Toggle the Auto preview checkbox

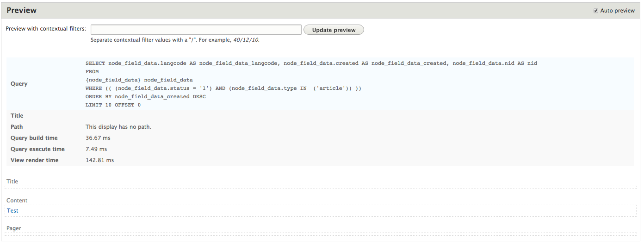[596, 11]
